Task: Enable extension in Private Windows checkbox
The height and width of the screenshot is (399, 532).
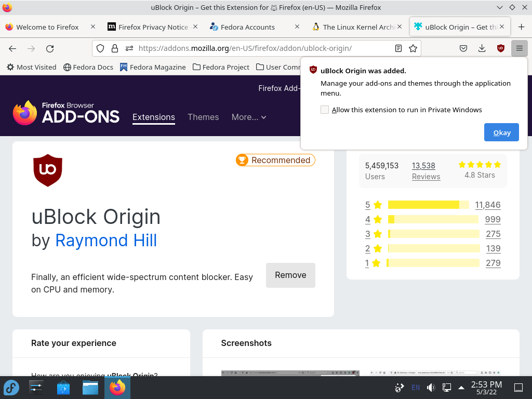Action: coord(325,110)
